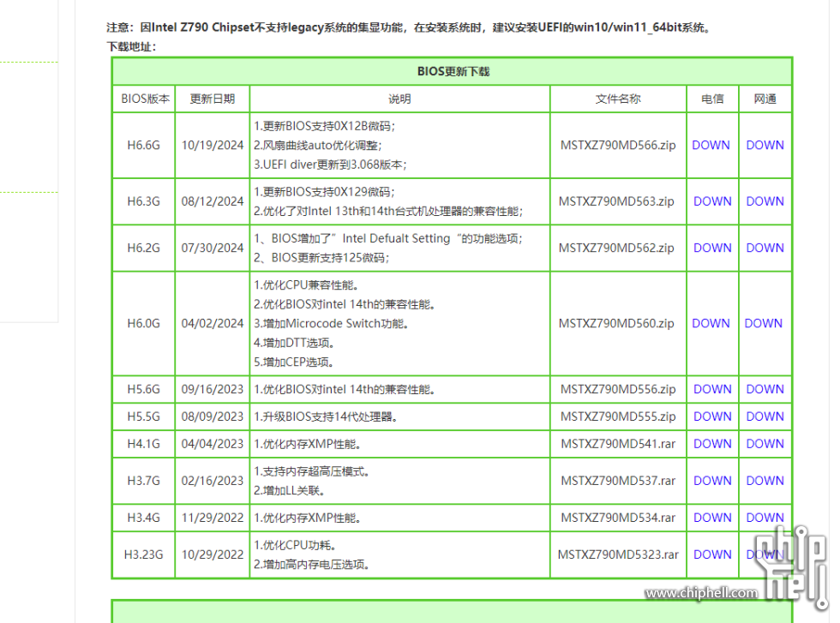
Task: Click the BIOS version cell H6.3G
Action: click(x=143, y=201)
